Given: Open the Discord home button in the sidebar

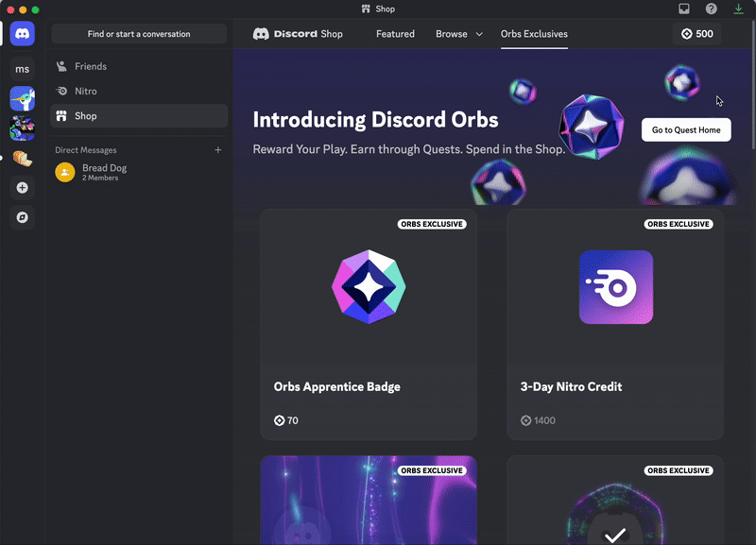Looking at the screenshot, I should [21, 33].
